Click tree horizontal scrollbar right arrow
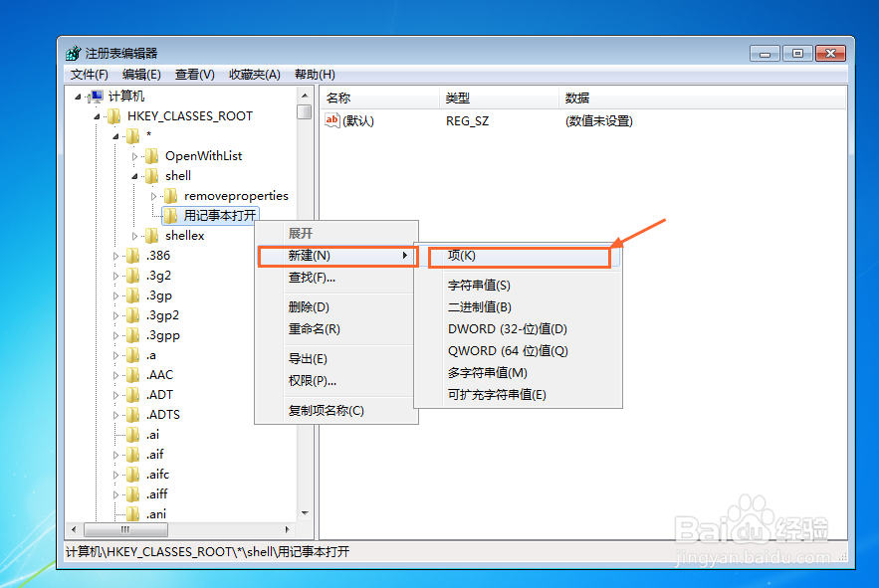The image size is (879, 588). point(287,529)
